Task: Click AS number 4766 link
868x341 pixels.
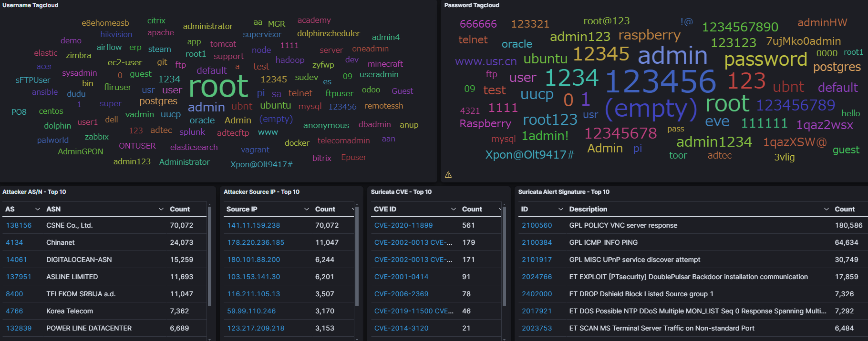Action: click(x=14, y=311)
